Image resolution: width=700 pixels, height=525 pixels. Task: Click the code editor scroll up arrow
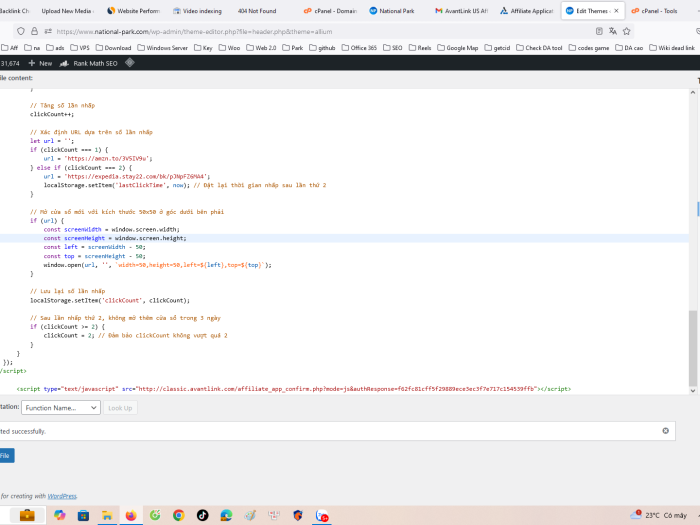[693, 92]
